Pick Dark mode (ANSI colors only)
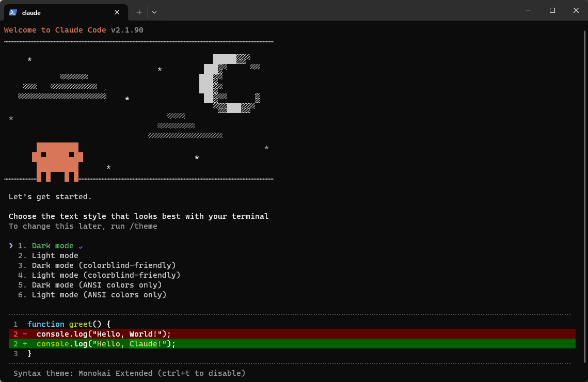 pos(97,285)
